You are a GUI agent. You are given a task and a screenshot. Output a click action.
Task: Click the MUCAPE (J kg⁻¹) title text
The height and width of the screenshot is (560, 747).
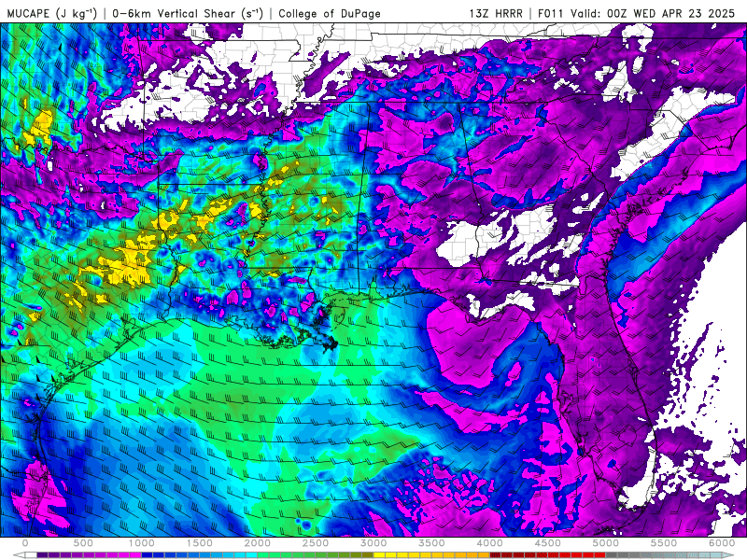(x=52, y=13)
